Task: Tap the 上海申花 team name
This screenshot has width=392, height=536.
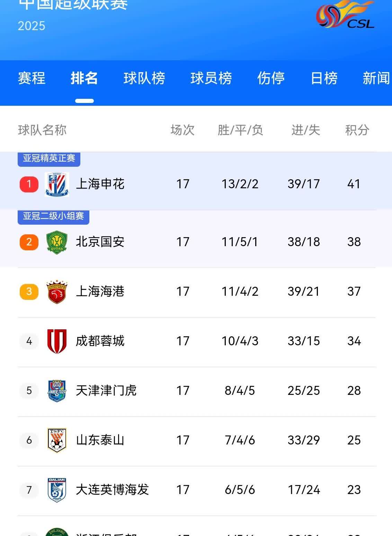Action: [x=100, y=184]
